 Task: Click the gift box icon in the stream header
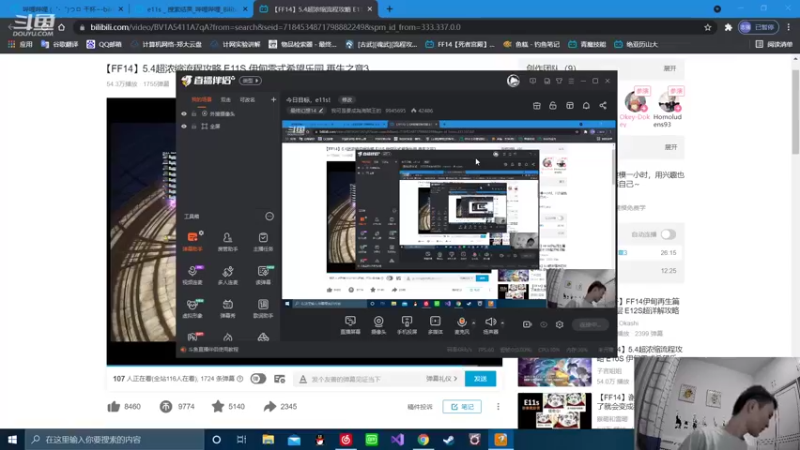[537, 106]
